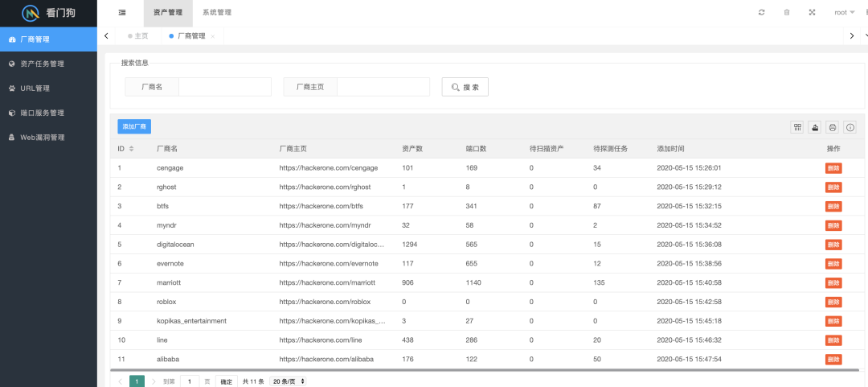Open 厂商管理 in the sidebar
868x387 pixels.
tap(49, 39)
